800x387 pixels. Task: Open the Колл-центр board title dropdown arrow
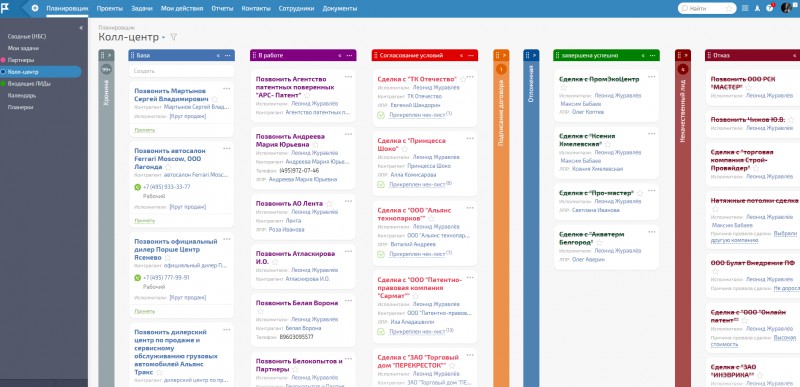pyautogui.click(x=163, y=38)
